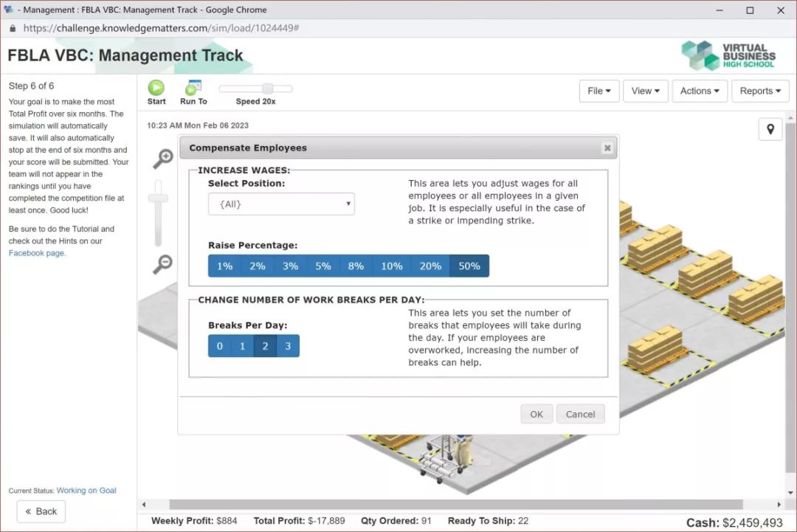Click the browser address bar URL

[x=161, y=29]
